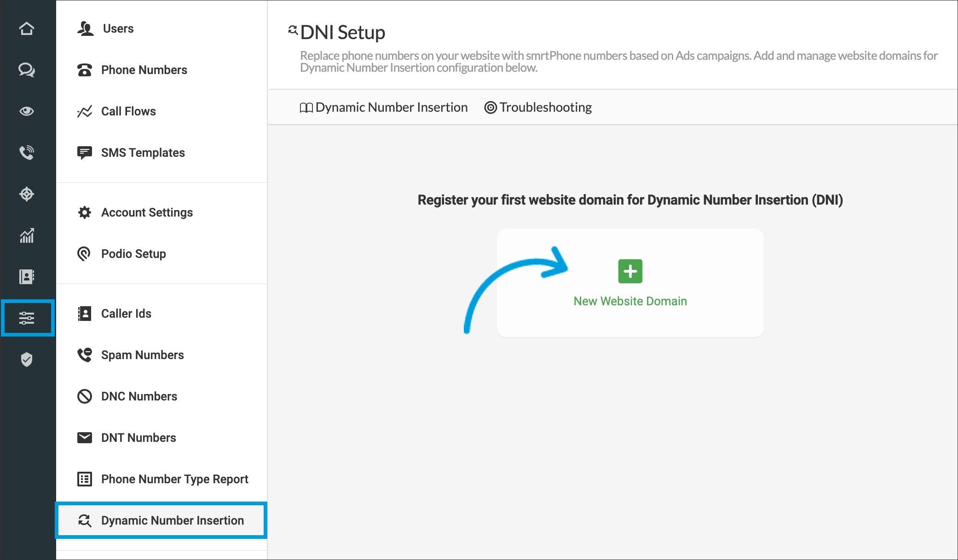Click the New Website Domain link
The width and height of the screenshot is (958, 560).
pyautogui.click(x=630, y=301)
